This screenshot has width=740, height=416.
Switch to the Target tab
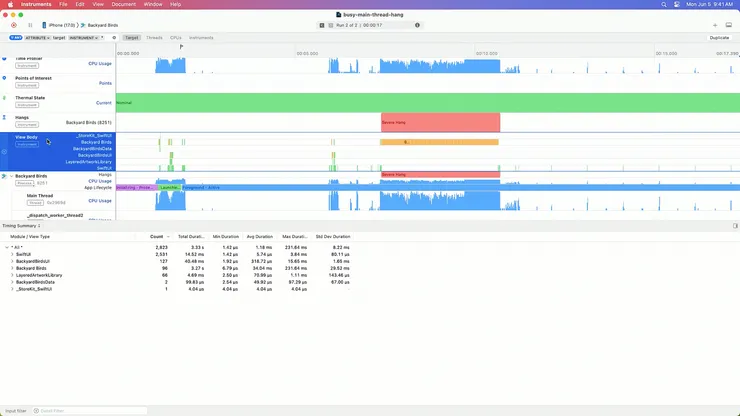[132, 38]
